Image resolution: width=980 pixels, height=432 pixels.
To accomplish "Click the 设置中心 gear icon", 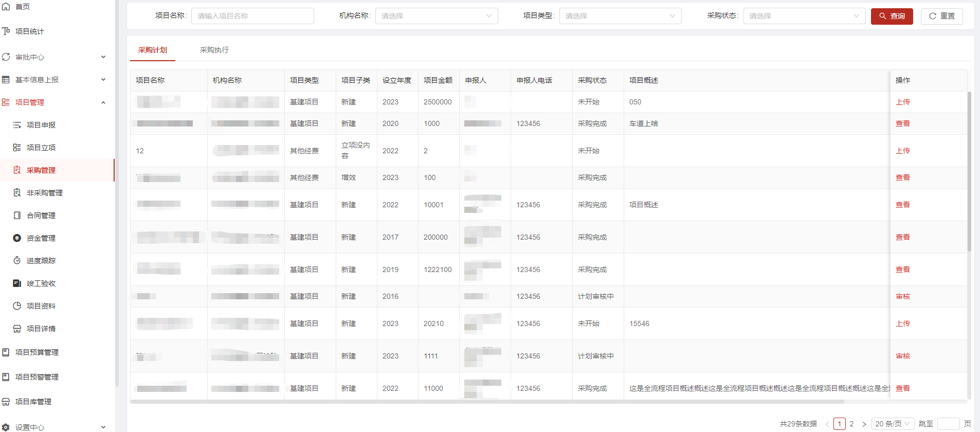I will 6,427.
